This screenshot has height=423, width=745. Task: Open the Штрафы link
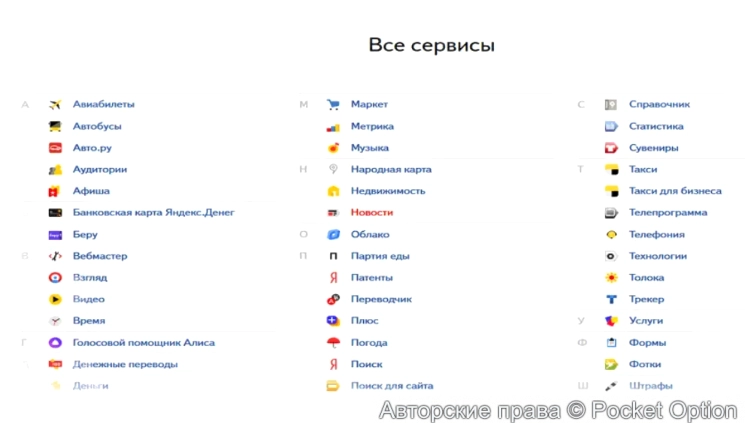650,385
